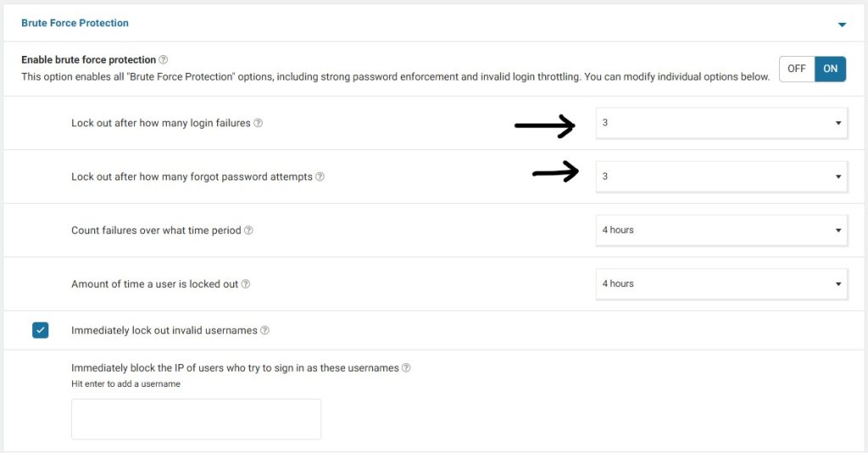Switch brute force protection to OFF
Image resolution: width=868 pixels, height=453 pixels.
point(797,69)
